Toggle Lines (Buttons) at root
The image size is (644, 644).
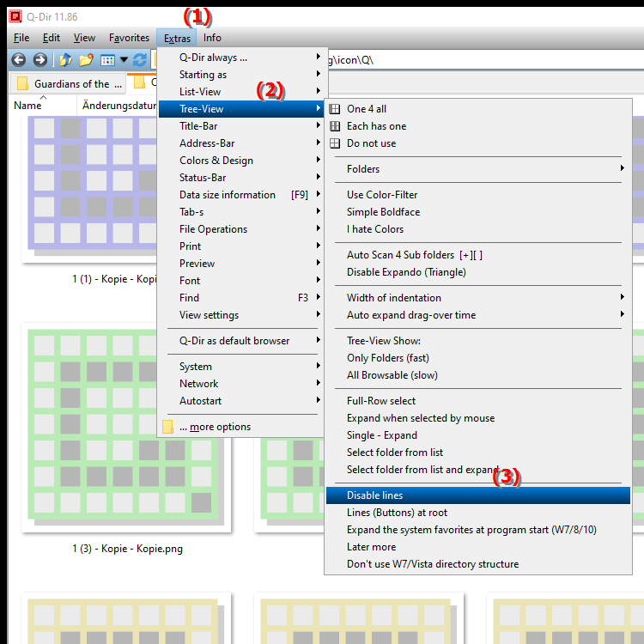click(x=478, y=513)
